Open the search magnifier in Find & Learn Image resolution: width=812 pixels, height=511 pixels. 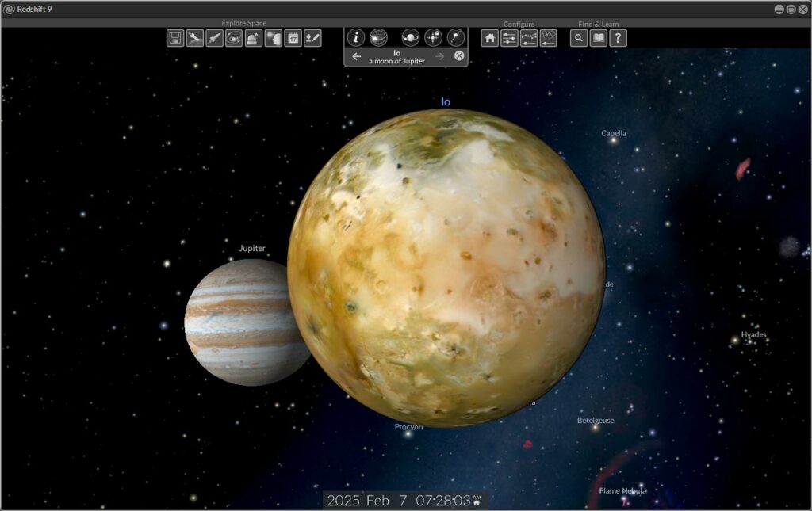click(579, 38)
